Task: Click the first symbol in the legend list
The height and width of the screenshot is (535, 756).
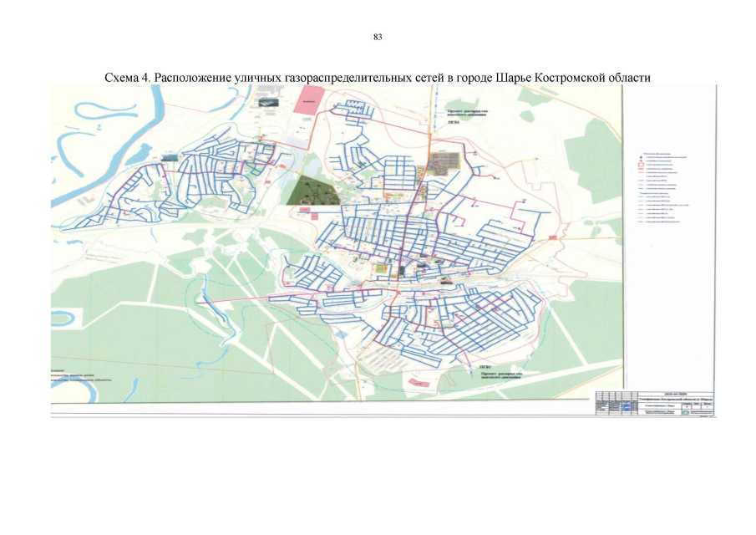Action: [x=639, y=155]
